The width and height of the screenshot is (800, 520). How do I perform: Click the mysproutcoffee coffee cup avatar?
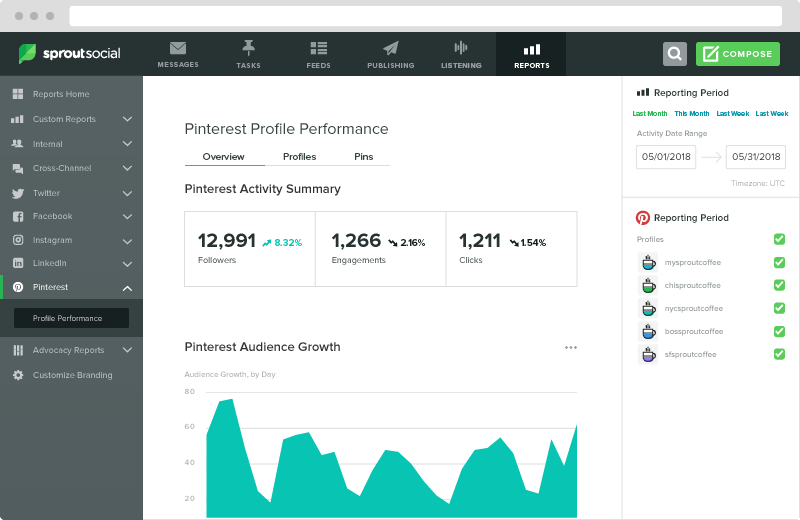click(648, 262)
